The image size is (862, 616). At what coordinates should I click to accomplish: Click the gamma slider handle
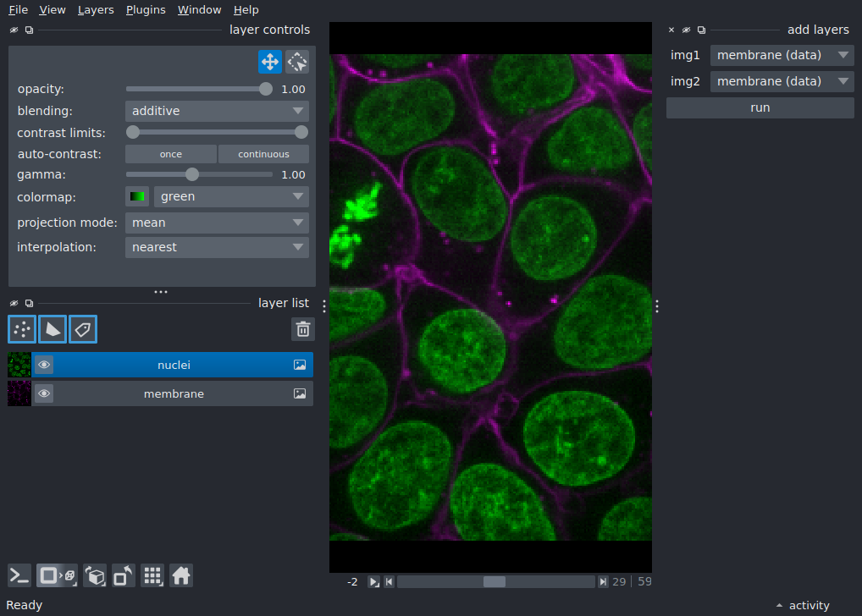(x=192, y=175)
